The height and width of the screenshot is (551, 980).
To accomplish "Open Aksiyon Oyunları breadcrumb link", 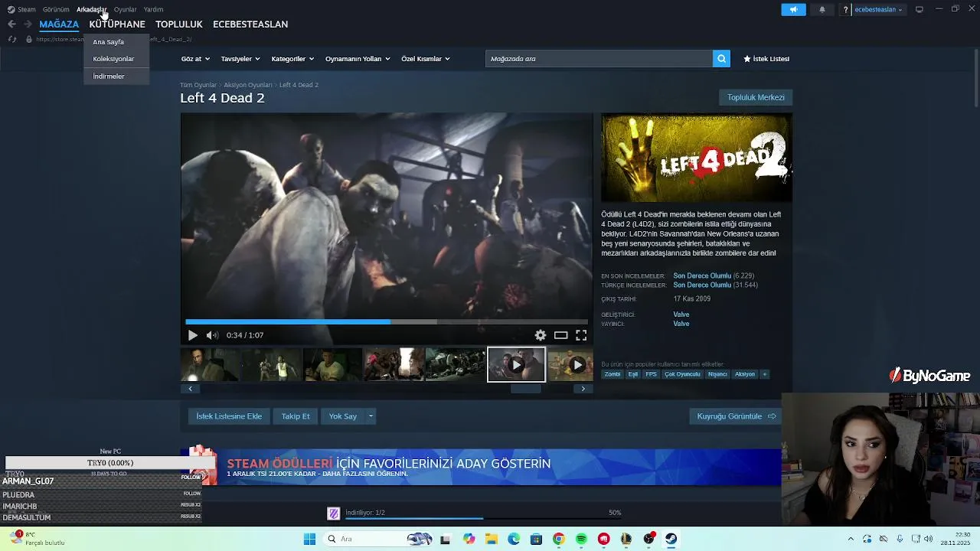I will tap(248, 85).
